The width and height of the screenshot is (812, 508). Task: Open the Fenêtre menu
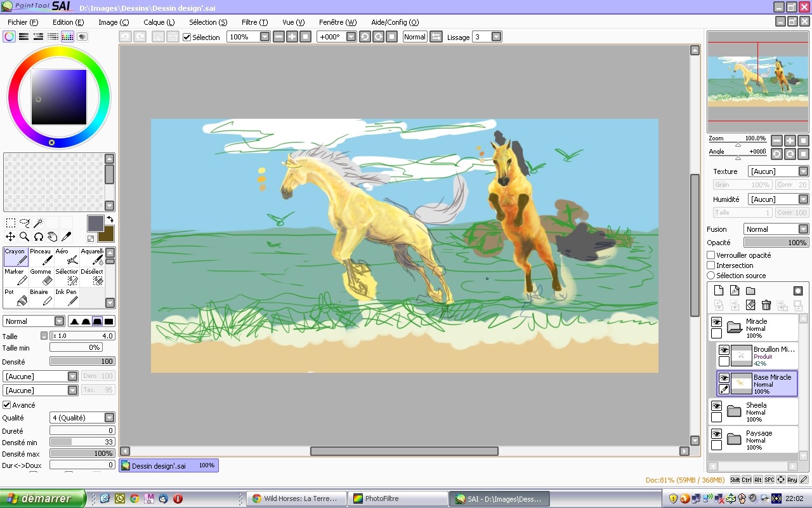click(x=338, y=22)
